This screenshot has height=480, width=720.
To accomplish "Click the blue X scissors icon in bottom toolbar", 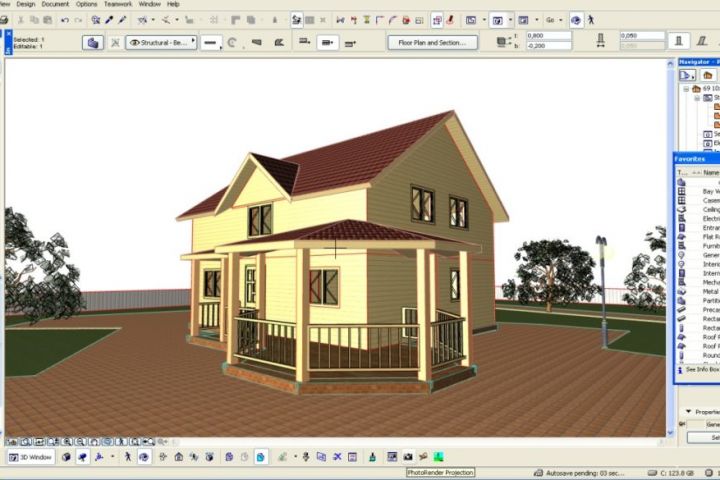I will (x=338, y=457).
